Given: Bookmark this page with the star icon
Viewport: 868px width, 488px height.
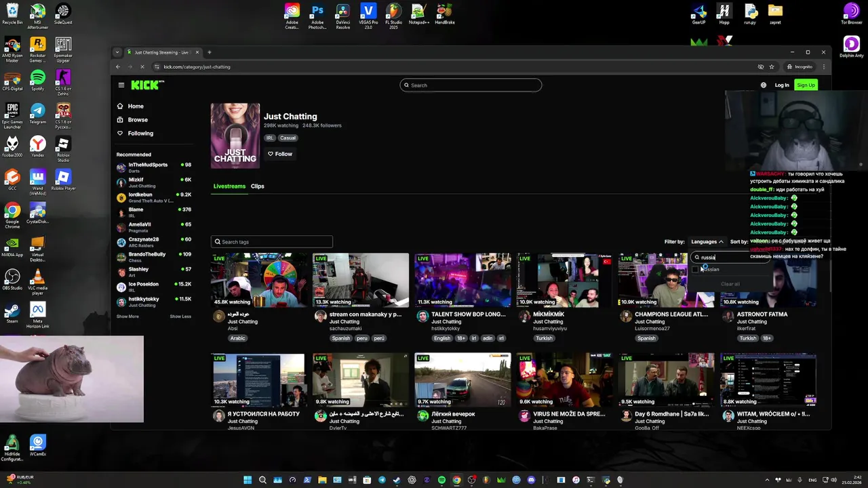Looking at the screenshot, I should [772, 66].
